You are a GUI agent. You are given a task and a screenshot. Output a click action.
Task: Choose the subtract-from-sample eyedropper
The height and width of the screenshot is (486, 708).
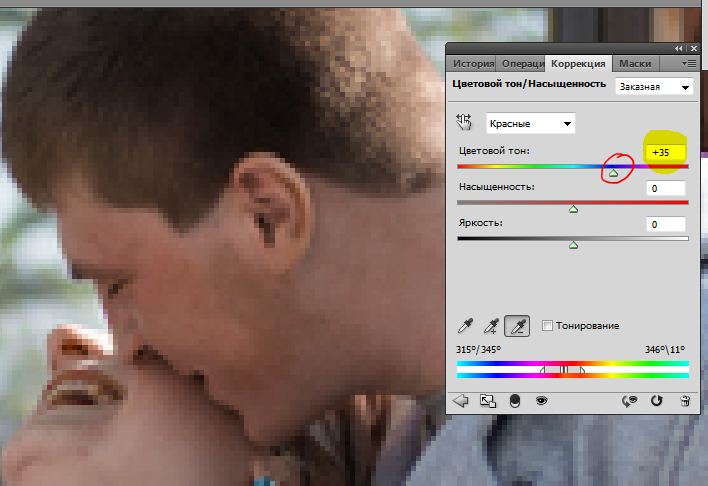[518, 325]
